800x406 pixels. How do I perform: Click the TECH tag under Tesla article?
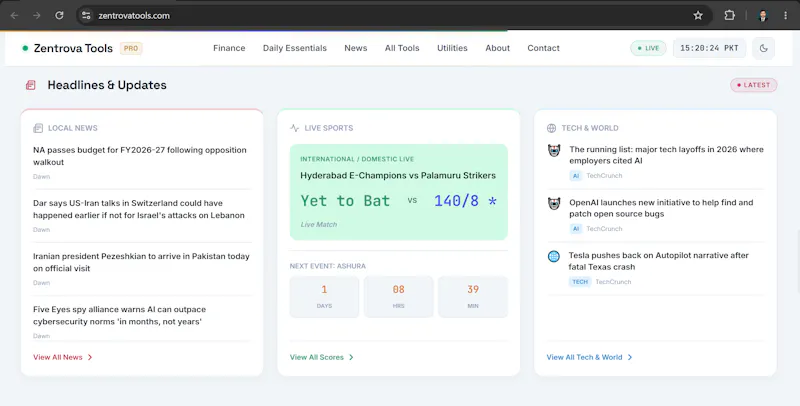580,282
